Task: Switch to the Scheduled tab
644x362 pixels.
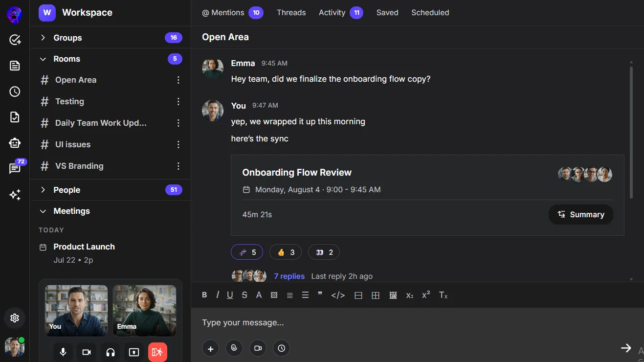Action: pos(430,13)
